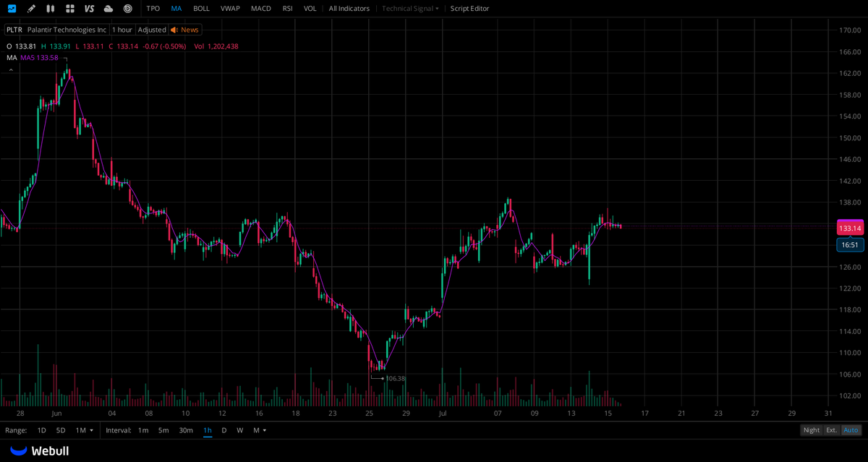Click the MA5 133.58 legend label
Image resolution: width=868 pixels, height=462 pixels.
tap(39, 57)
